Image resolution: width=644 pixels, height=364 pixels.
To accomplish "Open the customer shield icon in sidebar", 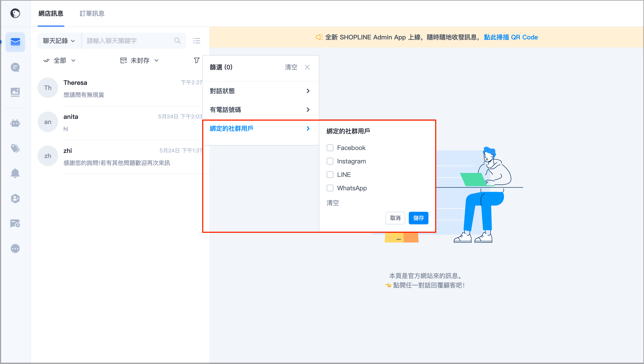I will 15,199.
